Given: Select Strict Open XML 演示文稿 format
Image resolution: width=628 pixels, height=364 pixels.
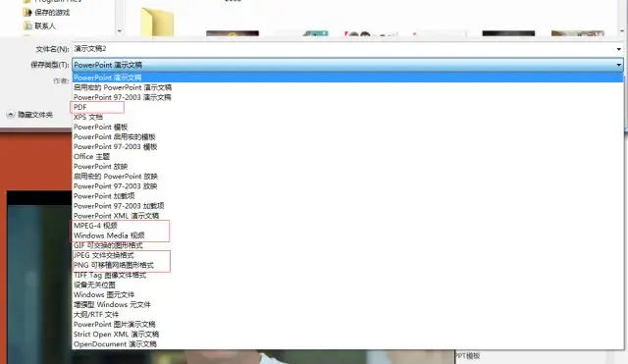Looking at the screenshot, I should click(x=347, y=334).
